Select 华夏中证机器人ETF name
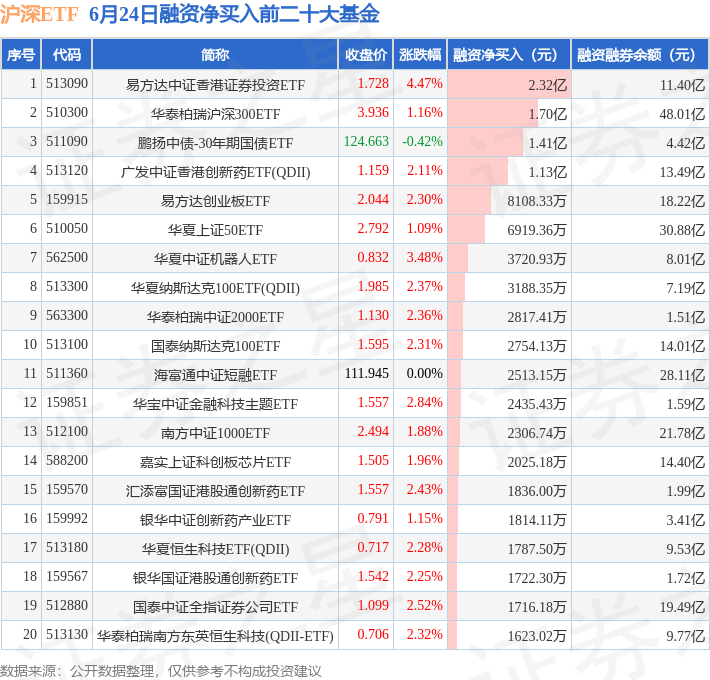Image resolution: width=710 pixels, height=680 pixels. [x=216, y=259]
